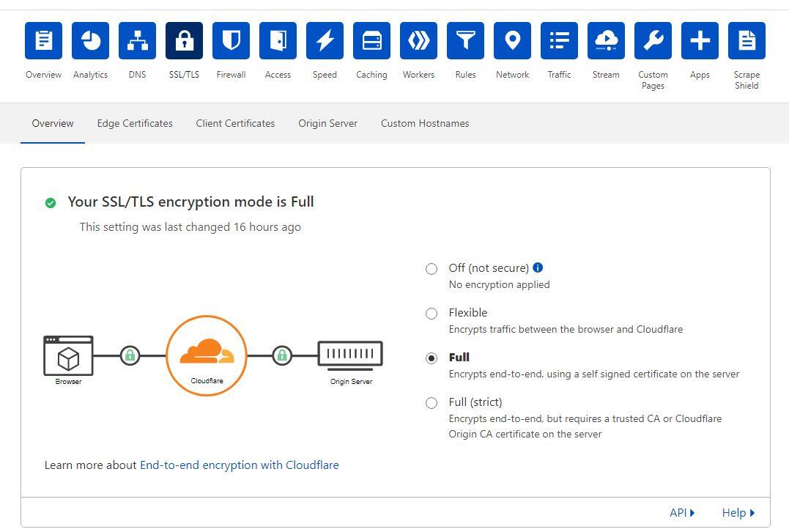
Task: Click the 'Off (not secure)' option label
Action: (x=489, y=267)
